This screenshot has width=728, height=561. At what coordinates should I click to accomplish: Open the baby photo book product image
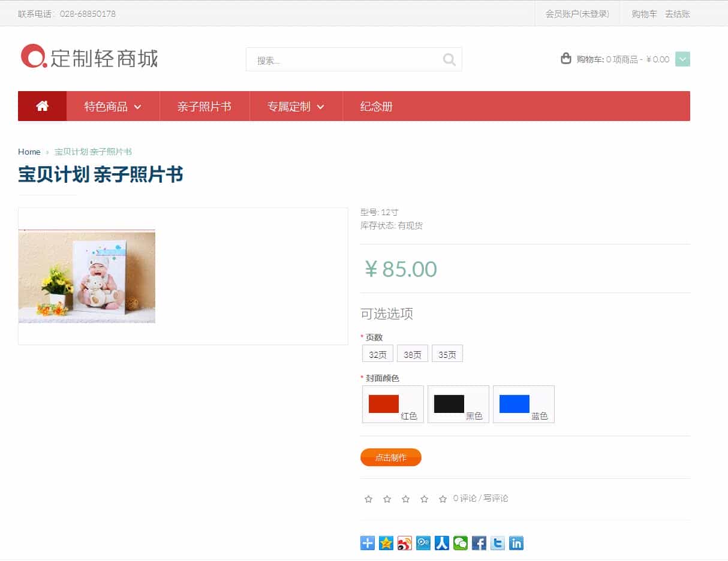(87, 276)
